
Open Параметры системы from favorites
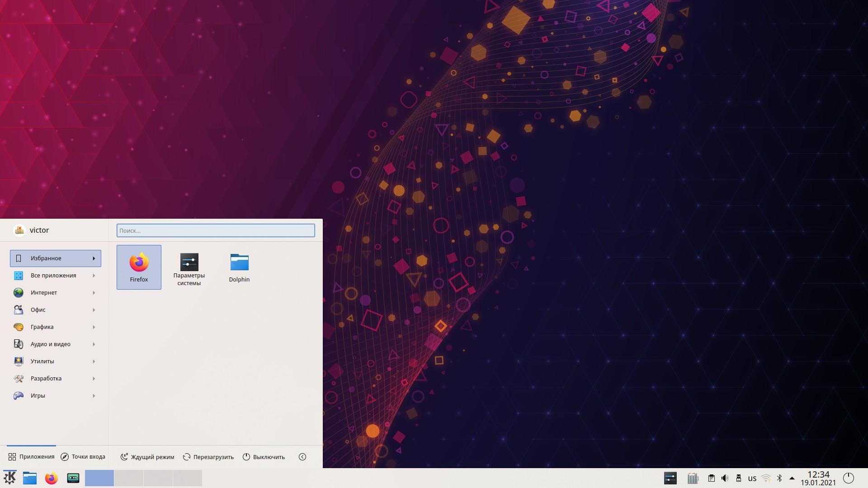click(x=189, y=267)
